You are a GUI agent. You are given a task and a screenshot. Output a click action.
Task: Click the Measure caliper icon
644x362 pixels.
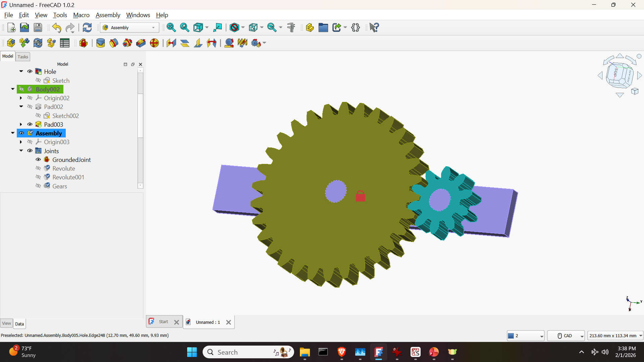291,27
